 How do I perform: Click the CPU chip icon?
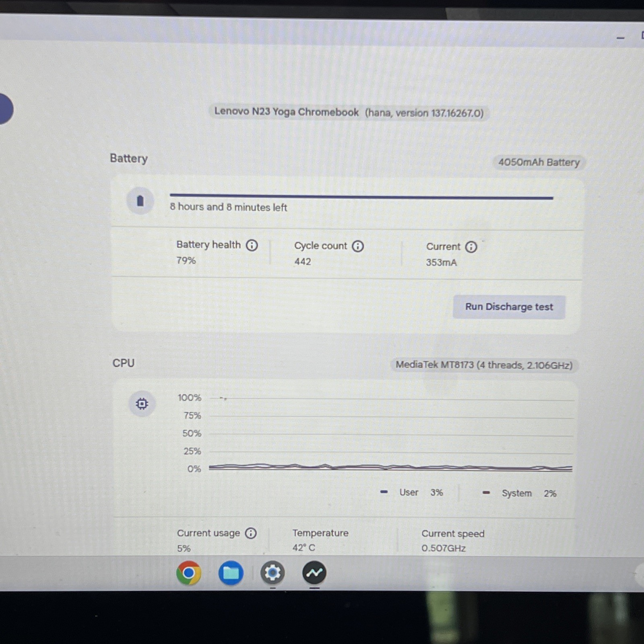pyautogui.click(x=142, y=403)
